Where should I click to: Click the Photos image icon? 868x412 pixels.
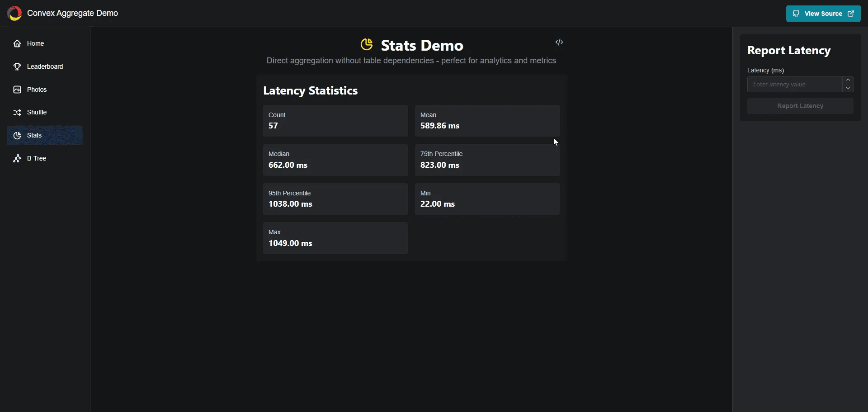tap(17, 90)
